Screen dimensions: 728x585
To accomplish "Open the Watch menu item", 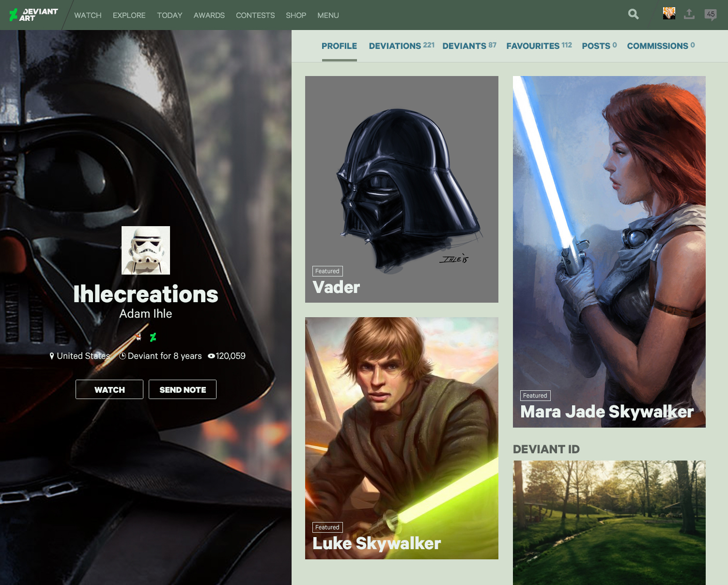I will (88, 15).
